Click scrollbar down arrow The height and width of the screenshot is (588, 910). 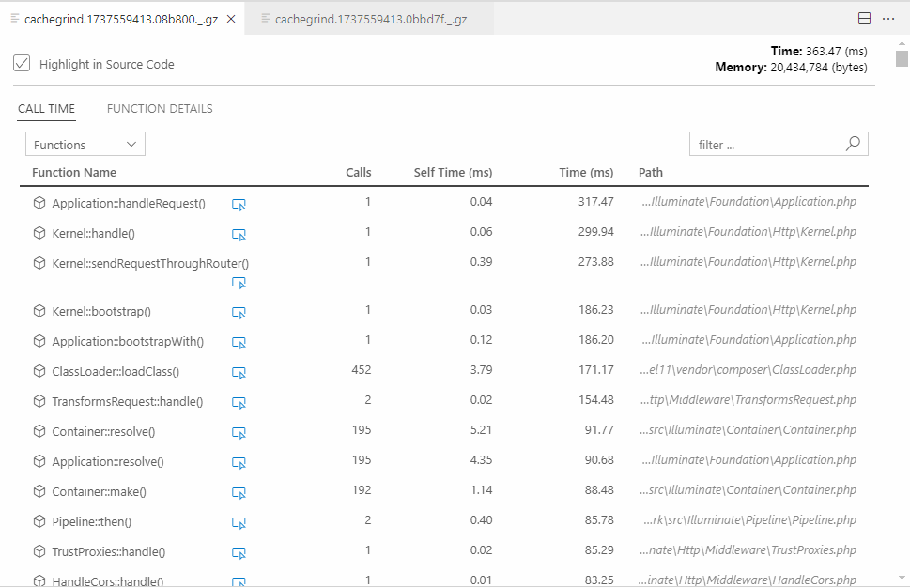(902, 578)
